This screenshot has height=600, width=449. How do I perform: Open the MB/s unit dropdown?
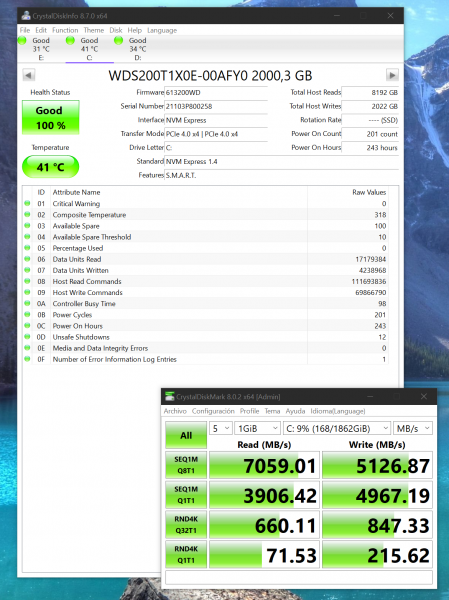click(413, 428)
